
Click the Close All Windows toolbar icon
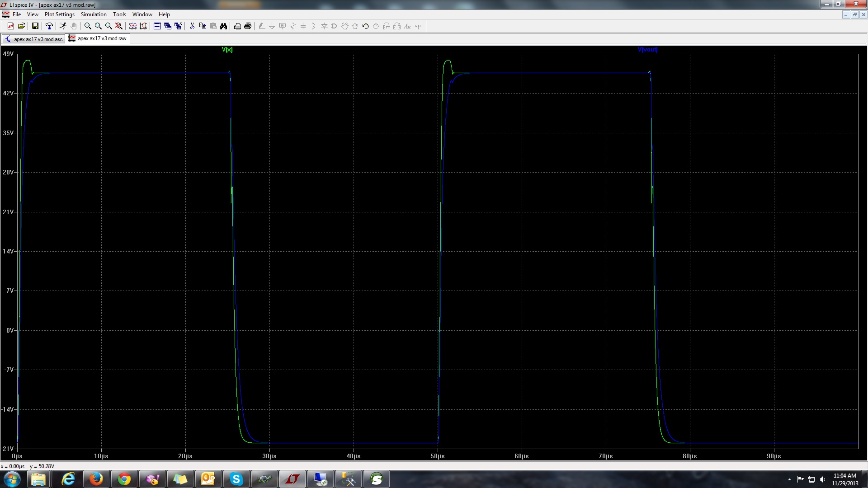(x=178, y=26)
